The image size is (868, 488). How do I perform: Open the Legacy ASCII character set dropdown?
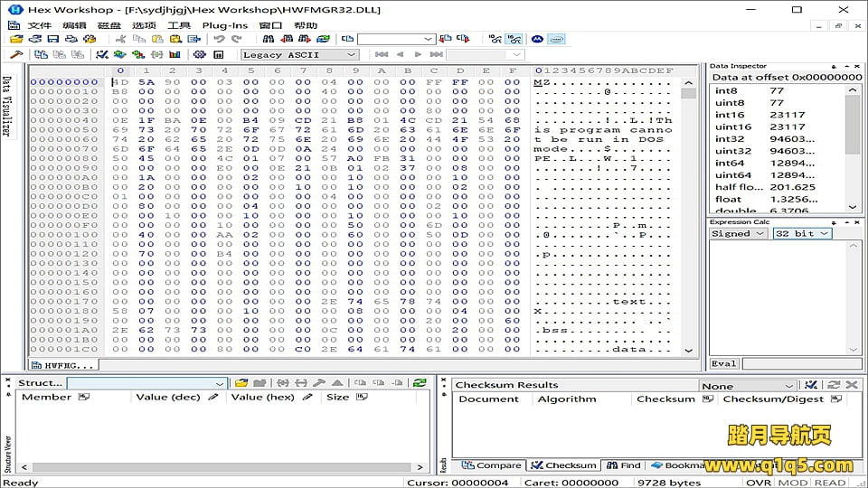pos(300,55)
